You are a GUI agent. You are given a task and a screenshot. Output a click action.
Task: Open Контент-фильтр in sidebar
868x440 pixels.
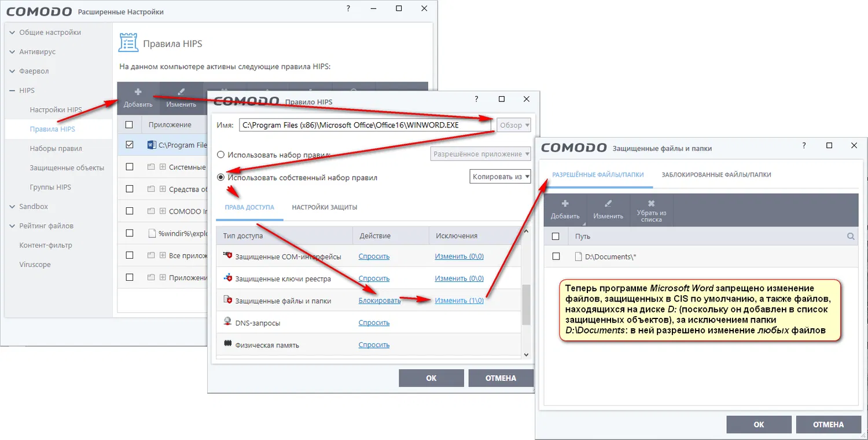pyautogui.click(x=46, y=245)
